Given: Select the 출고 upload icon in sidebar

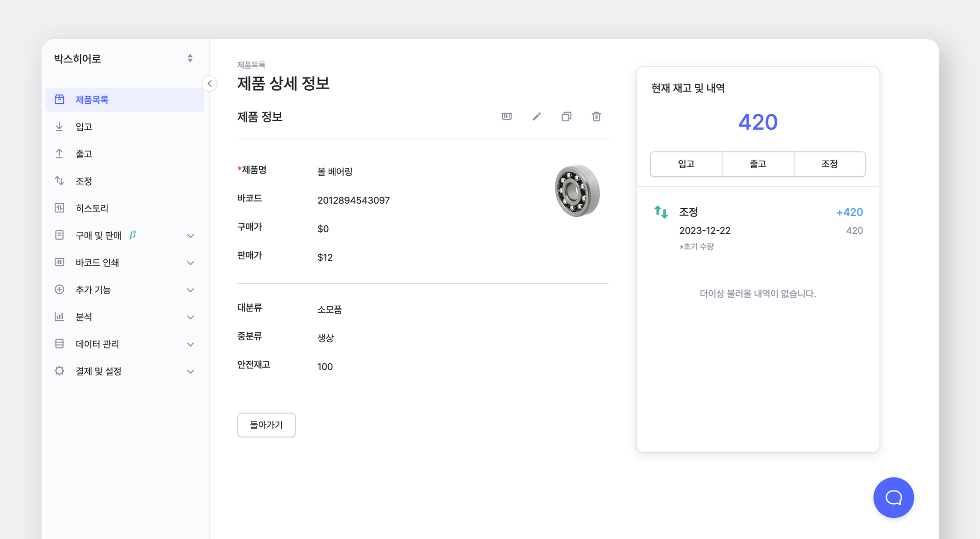Looking at the screenshot, I should click(59, 153).
